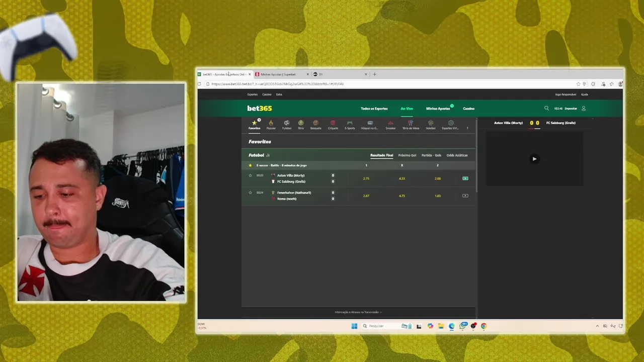The height and width of the screenshot is (362, 644).
Task: Click the Depositar button
Action: point(571,109)
